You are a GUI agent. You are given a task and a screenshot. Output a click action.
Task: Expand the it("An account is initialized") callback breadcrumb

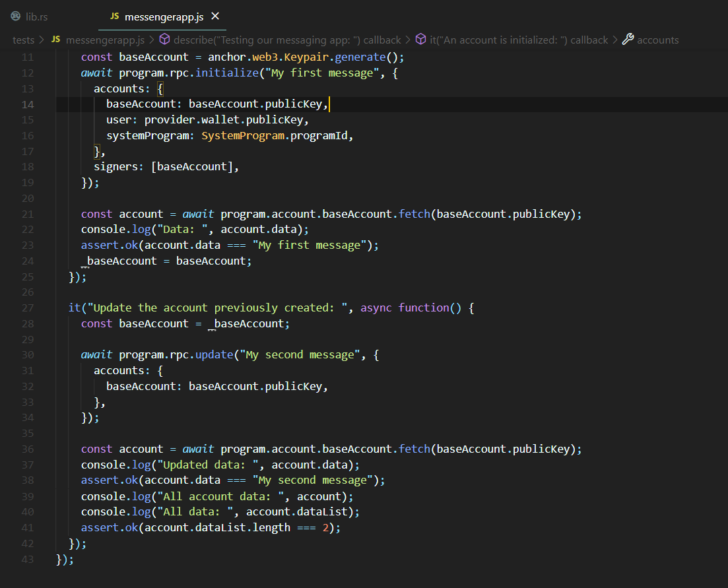[519, 40]
